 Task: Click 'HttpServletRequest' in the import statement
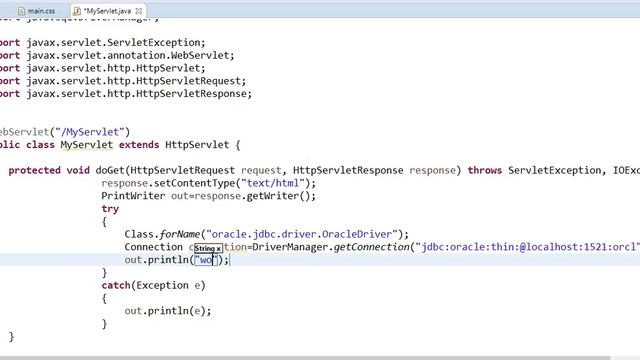pos(189,81)
